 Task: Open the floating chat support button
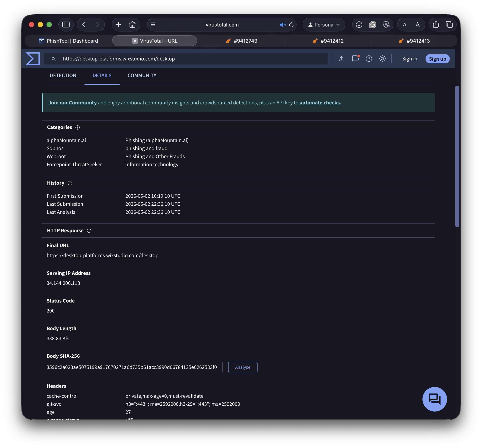pos(435,399)
